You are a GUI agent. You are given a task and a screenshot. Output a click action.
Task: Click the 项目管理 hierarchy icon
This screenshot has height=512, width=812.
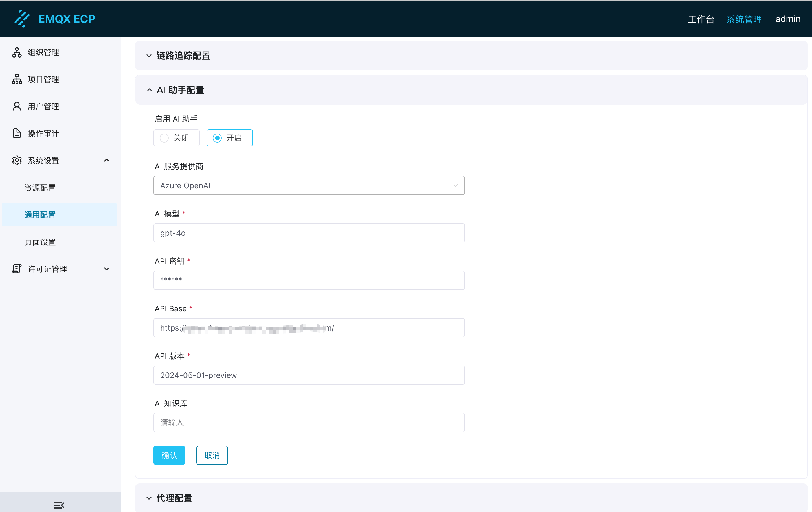tap(17, 79)
